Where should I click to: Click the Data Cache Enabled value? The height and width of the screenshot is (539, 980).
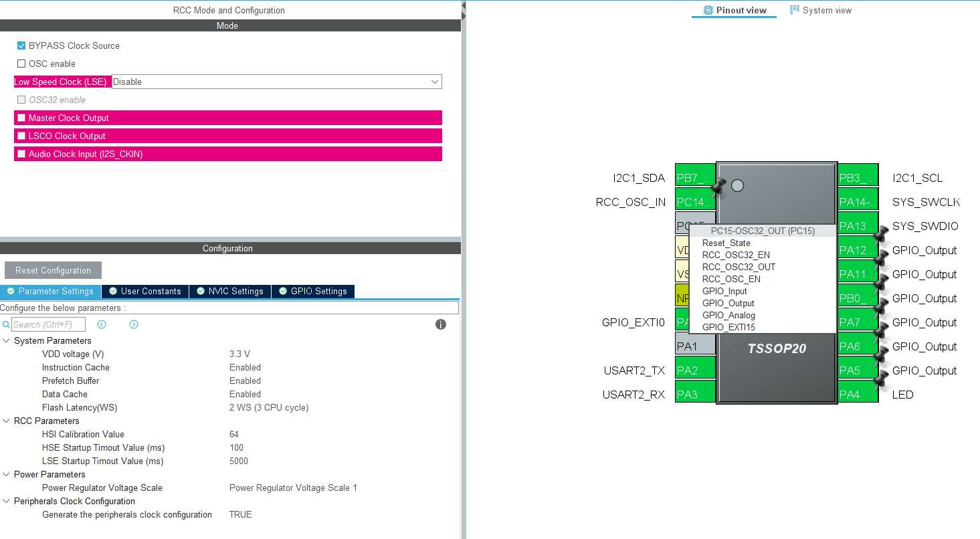245,394
